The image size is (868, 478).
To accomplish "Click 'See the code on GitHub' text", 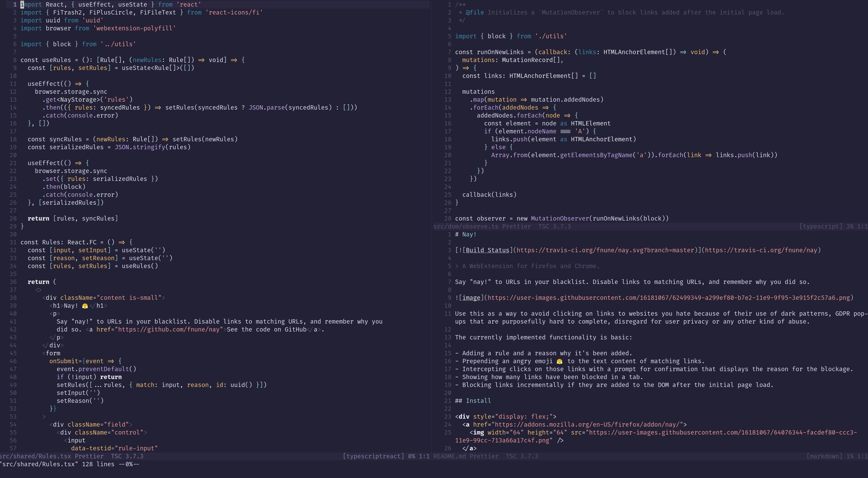I will click(266, 330).
